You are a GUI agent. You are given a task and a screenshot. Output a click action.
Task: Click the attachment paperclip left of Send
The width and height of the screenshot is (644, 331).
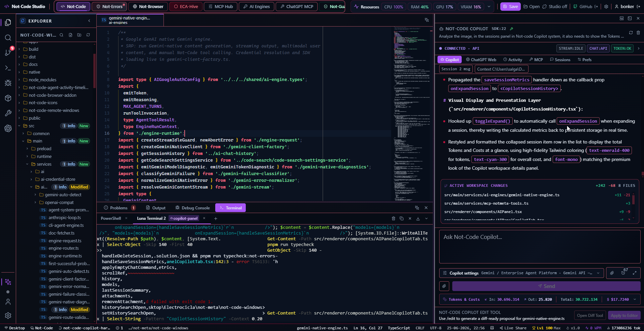(444, 286)
